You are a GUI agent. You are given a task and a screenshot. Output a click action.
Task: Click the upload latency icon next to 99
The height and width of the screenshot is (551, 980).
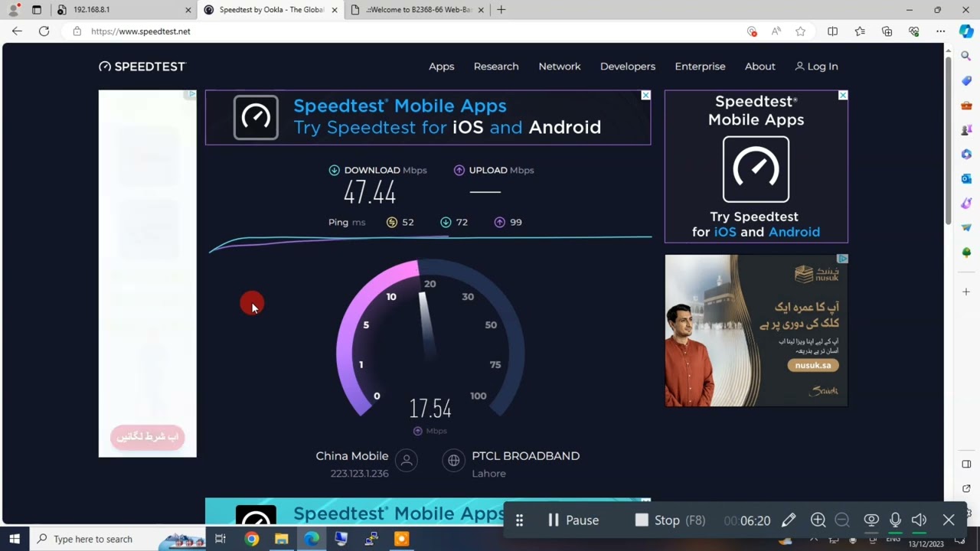click(x=499, y=222)
